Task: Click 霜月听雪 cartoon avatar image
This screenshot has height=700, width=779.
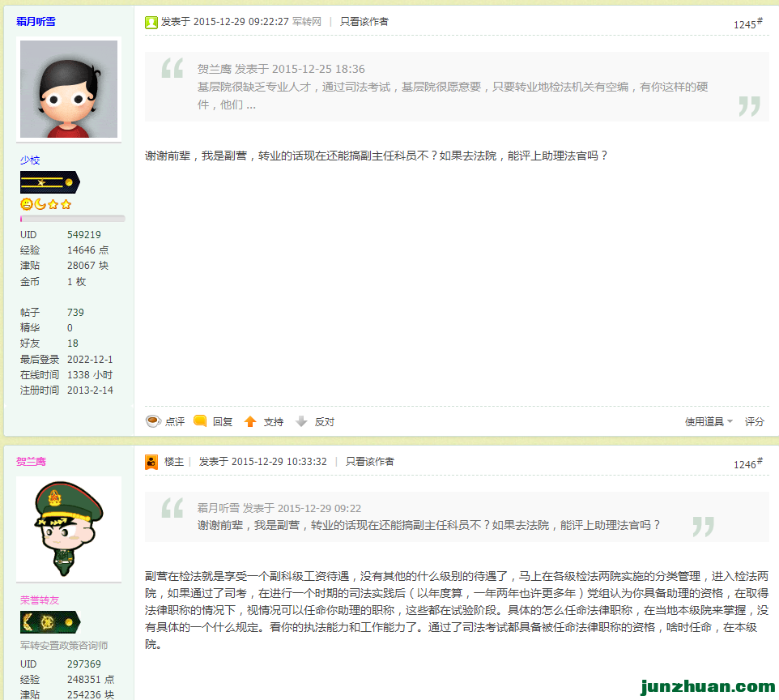Action: pos(69,89)
